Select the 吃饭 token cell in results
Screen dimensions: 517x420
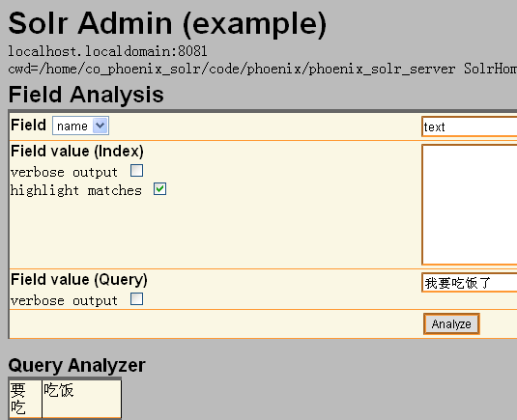[82, 399]
